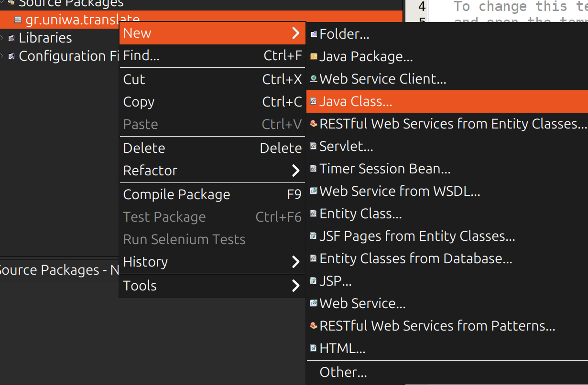This screenshot has width=588, height=385.
Task: Expand the Libraries tree node
Action: coord(2,38)
